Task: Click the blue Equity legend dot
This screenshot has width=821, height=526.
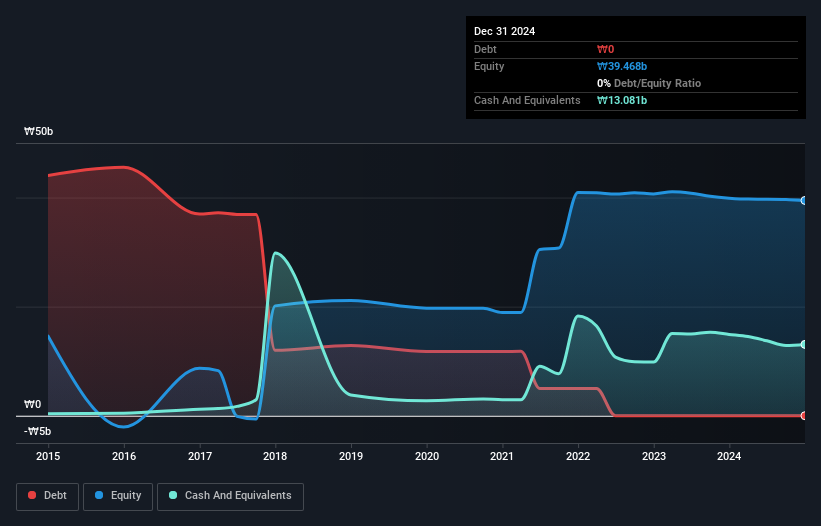Action: [x=99, y=495]
